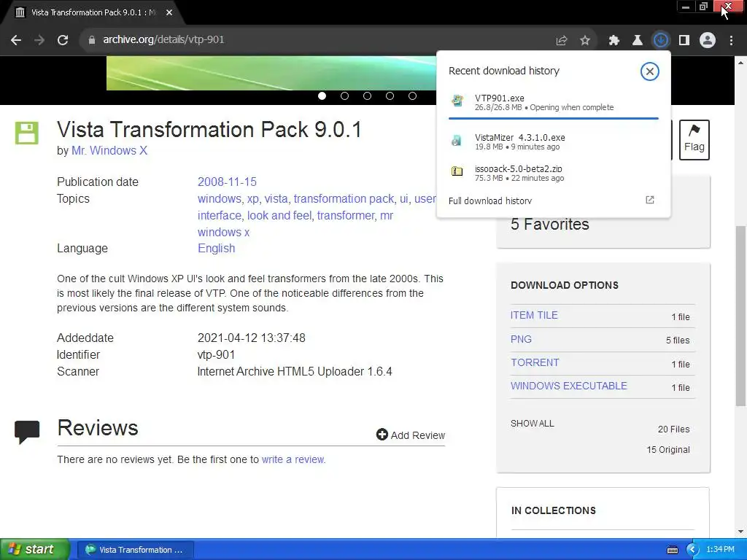Select the fifth carousel dot
The width and height of the screenshot is (747, 560).
pos(412,96)
